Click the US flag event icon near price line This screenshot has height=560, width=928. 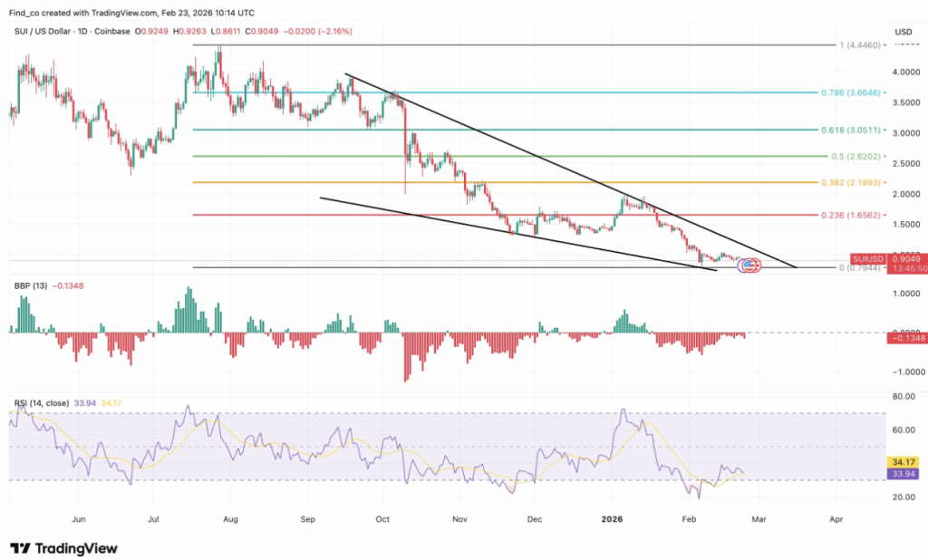point(750,266)
